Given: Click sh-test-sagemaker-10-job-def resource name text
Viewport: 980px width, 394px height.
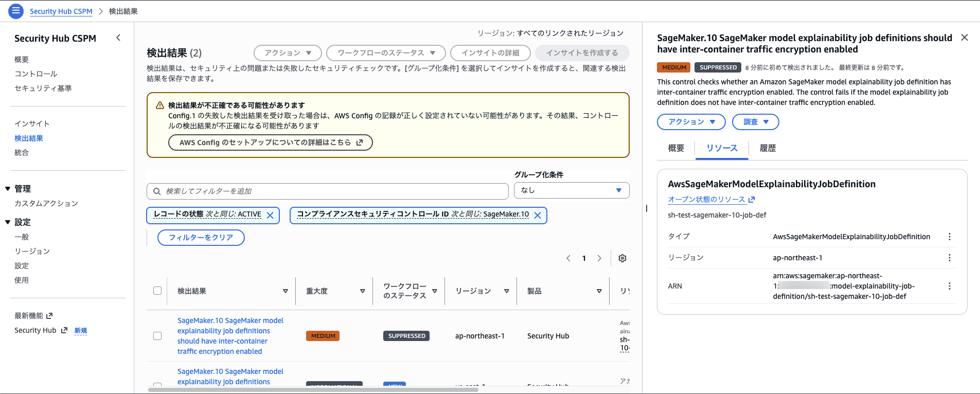Looking at the screenshot, I should [x=717, y=215].
